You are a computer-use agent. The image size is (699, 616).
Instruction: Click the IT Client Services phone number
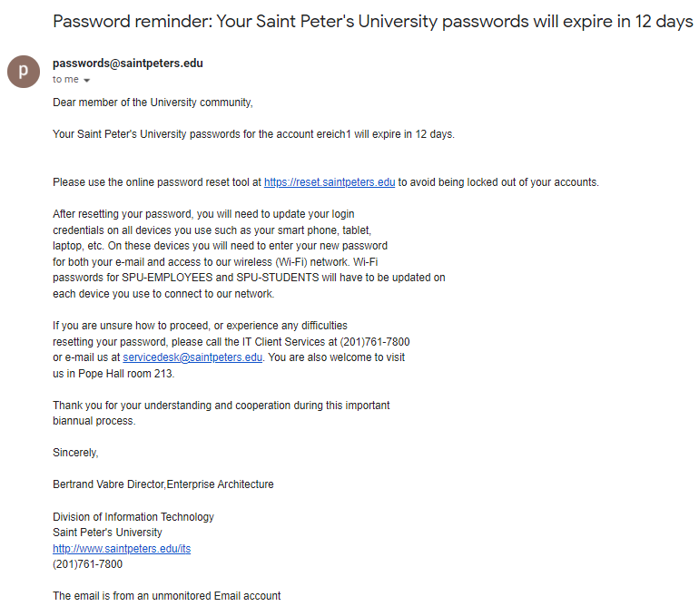(x=375, y=342)
